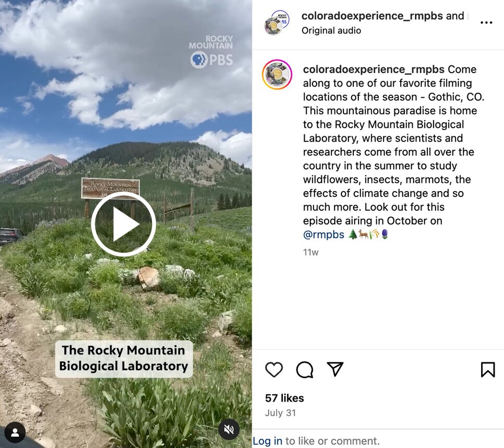Unmute the video audio

click(x=229, y=429)
